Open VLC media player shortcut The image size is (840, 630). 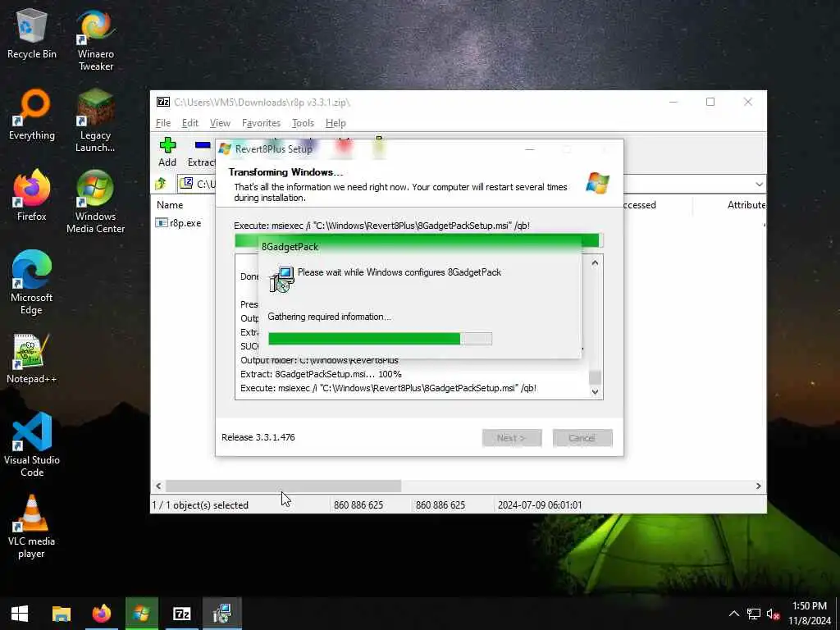32,527
